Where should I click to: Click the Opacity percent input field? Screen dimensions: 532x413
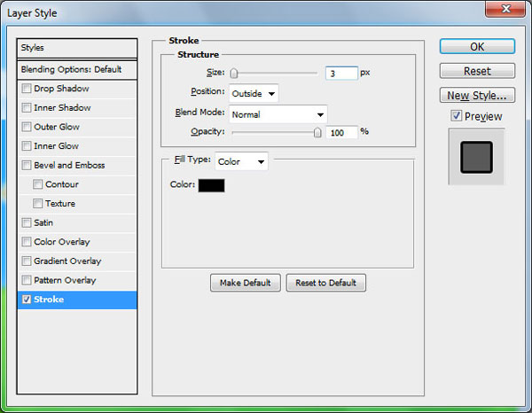coord(341,132)
